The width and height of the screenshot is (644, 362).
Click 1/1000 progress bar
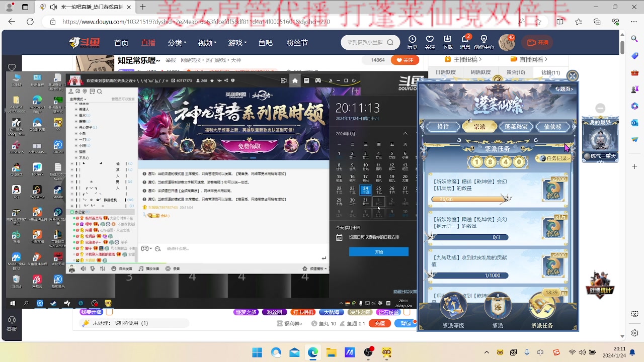tap(470, 275)
